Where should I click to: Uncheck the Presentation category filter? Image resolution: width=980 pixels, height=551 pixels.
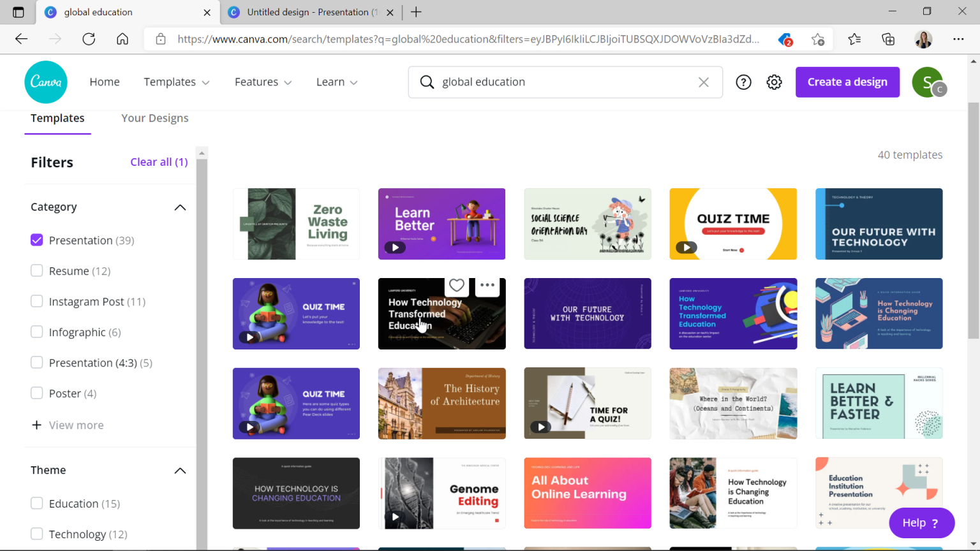36,240
